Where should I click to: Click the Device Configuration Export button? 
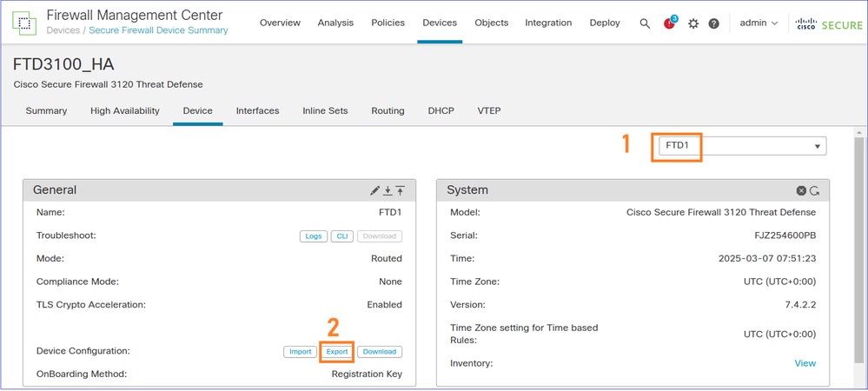[337, 352]
